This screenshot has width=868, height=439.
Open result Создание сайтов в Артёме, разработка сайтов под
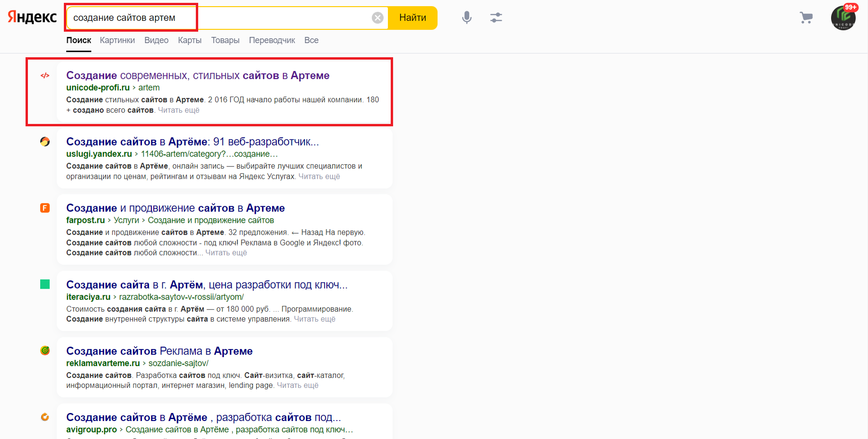click(x=203, y=417)
